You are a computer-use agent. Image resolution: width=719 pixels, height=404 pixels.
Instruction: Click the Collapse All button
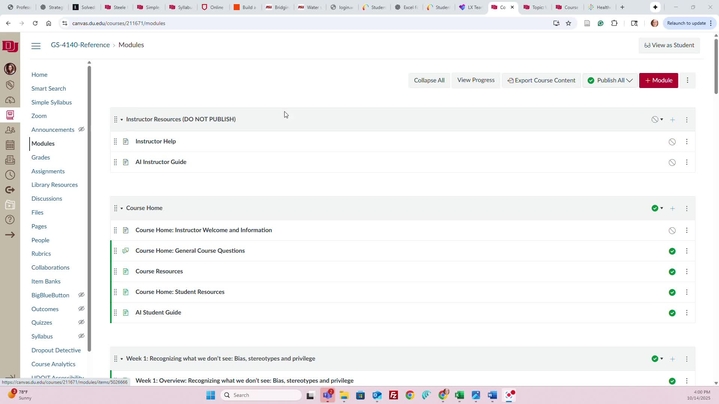coord(429,80)
